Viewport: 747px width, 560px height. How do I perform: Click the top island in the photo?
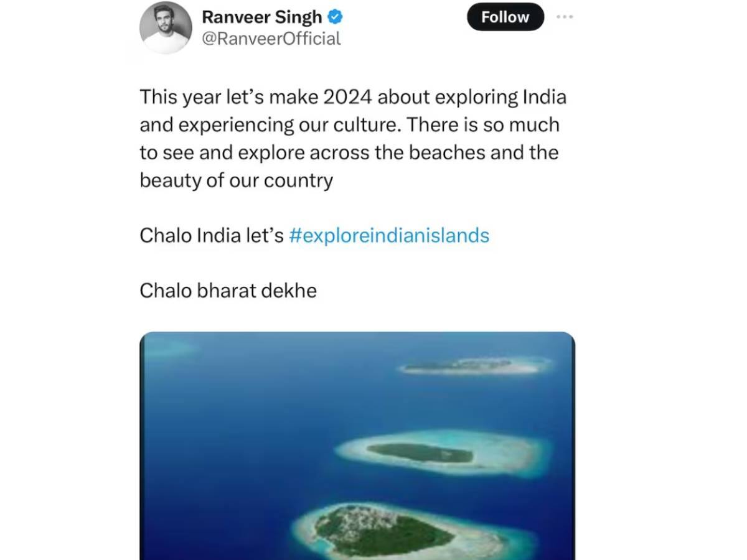click(472, 366)
